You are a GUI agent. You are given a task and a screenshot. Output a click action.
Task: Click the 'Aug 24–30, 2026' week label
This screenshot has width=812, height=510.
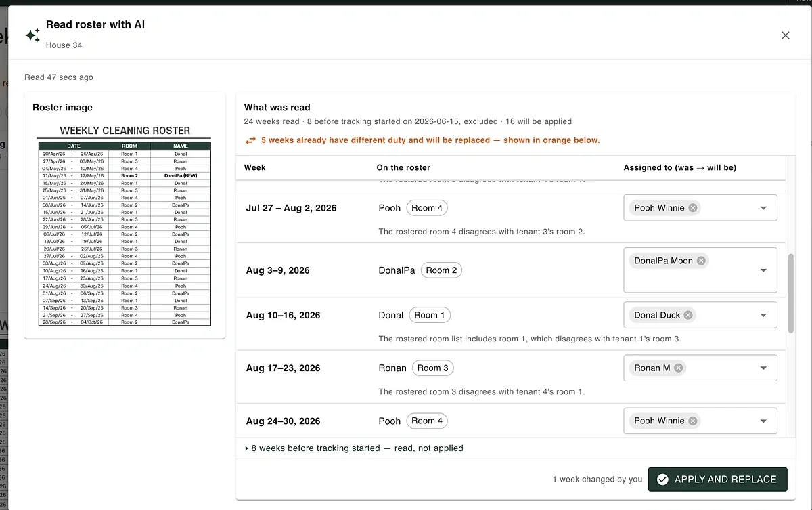pyautogui.click(x=284, y=421)
